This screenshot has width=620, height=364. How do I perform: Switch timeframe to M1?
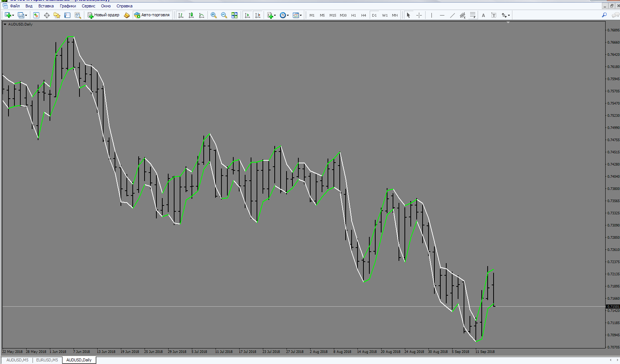[312, 15]
